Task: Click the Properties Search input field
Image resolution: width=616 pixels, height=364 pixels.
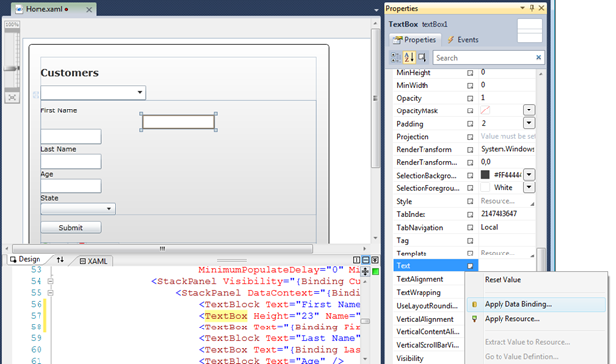Action: tap(485, 58)
